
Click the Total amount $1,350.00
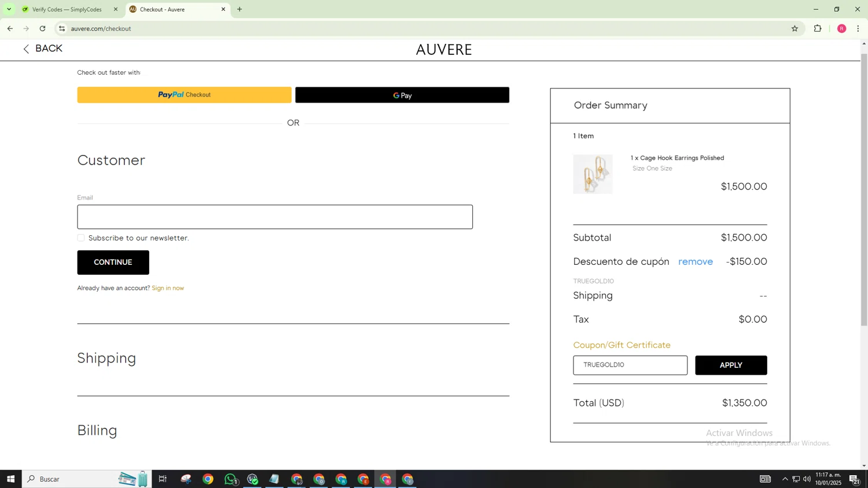[744, 403]
